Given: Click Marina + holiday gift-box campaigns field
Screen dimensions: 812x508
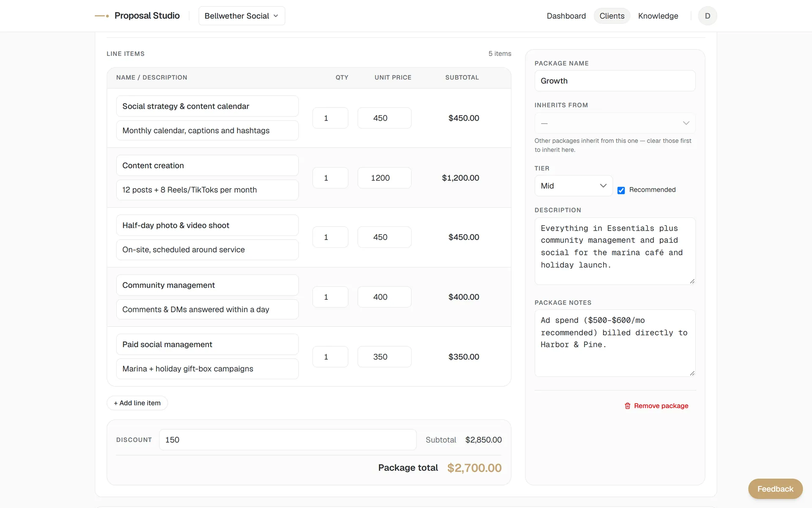Looking at the screenshot, I should pos(207,369).
